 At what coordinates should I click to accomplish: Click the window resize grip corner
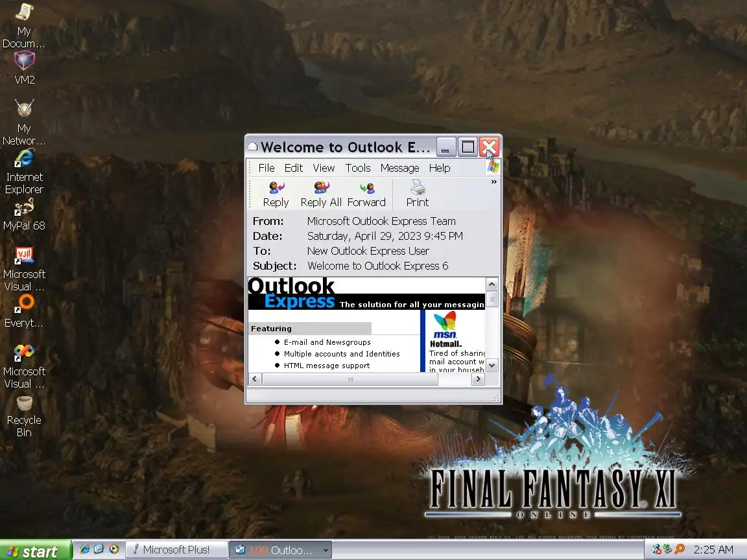[497, 399]
